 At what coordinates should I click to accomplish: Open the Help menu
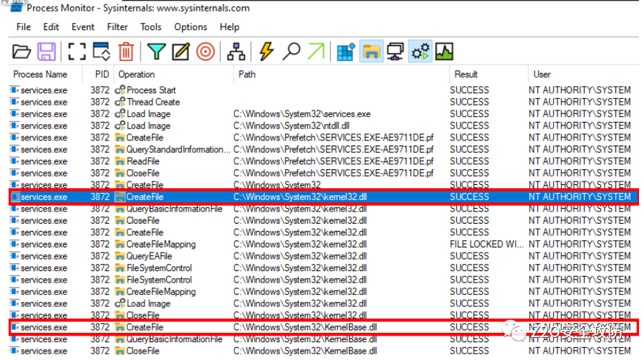tap(229, 27)
